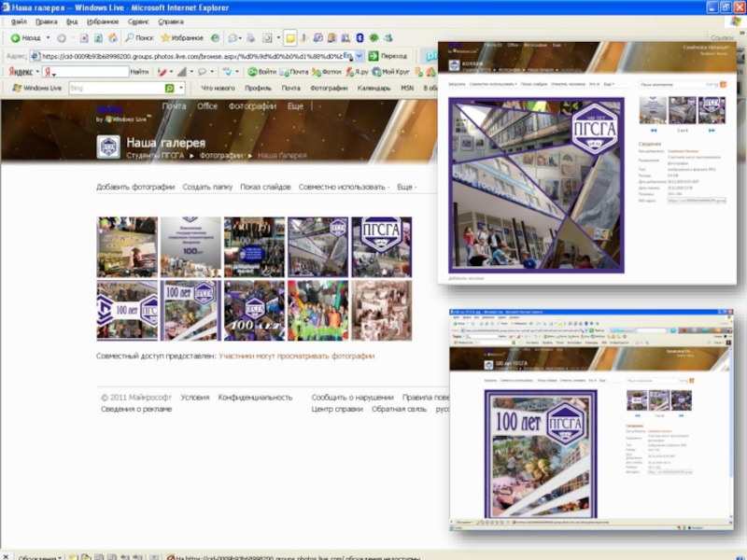Click the Stop loading icon
This screenshot has width=747, height=560.
coord(84,37)
